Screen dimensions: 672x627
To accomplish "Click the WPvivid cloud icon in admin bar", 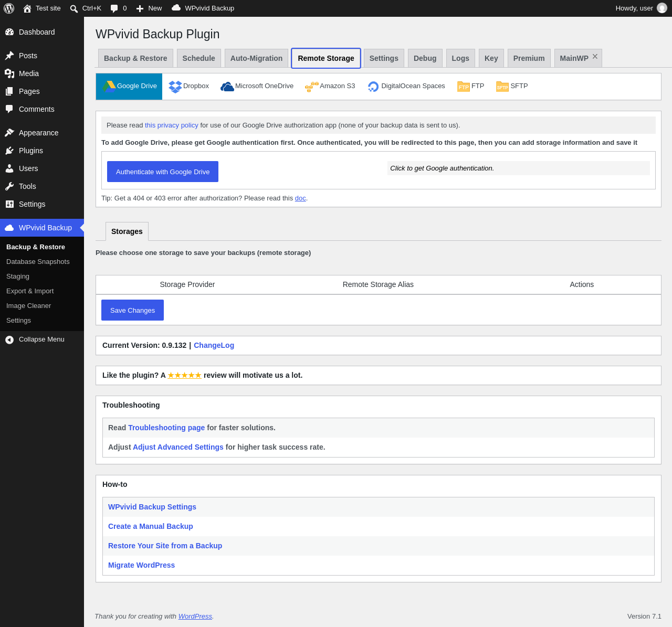I will 176,8.
